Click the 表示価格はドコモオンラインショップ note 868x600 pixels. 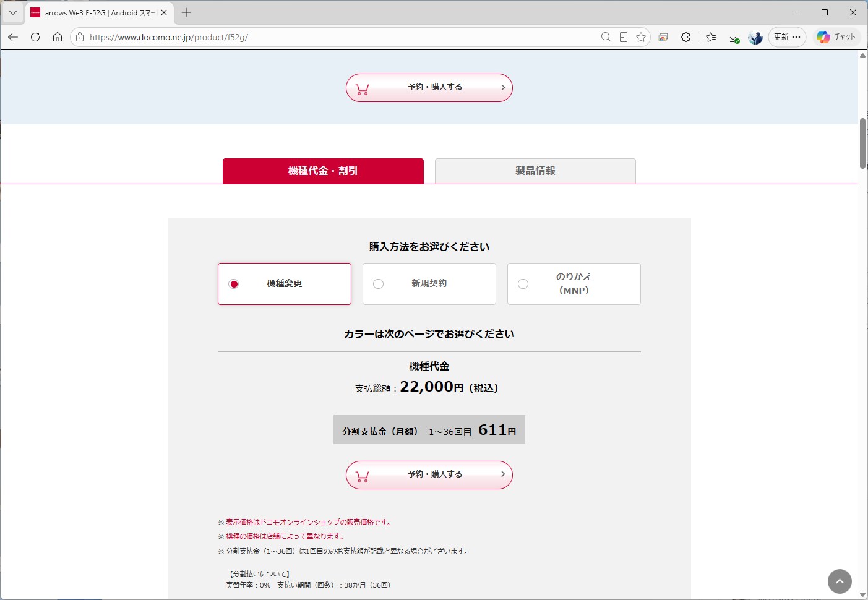(x=305, y=522)
